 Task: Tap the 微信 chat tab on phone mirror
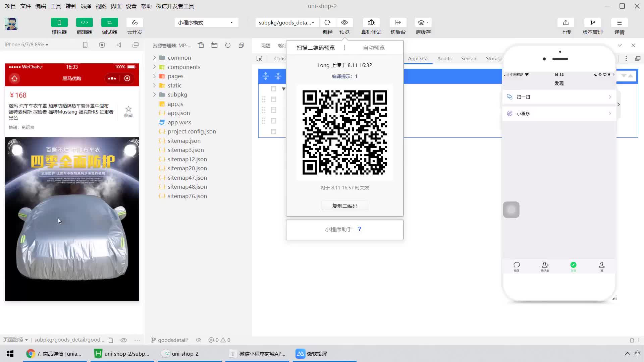[x=517, y=266]
